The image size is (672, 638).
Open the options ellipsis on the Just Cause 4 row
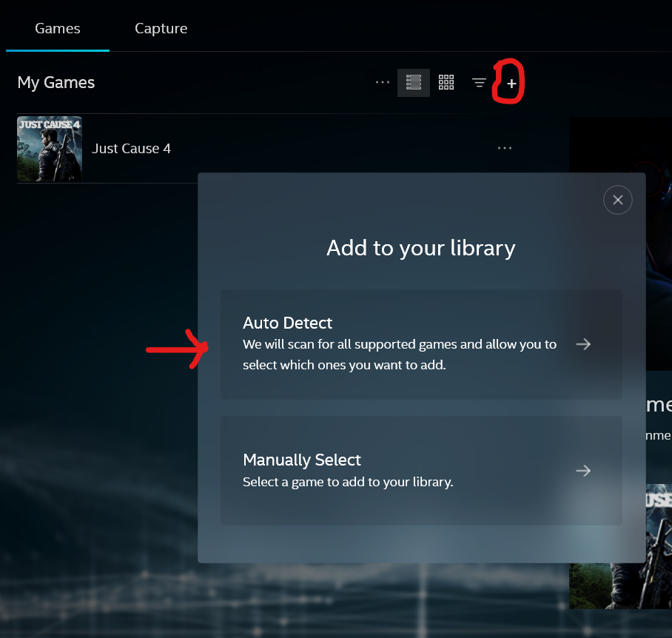505,148
